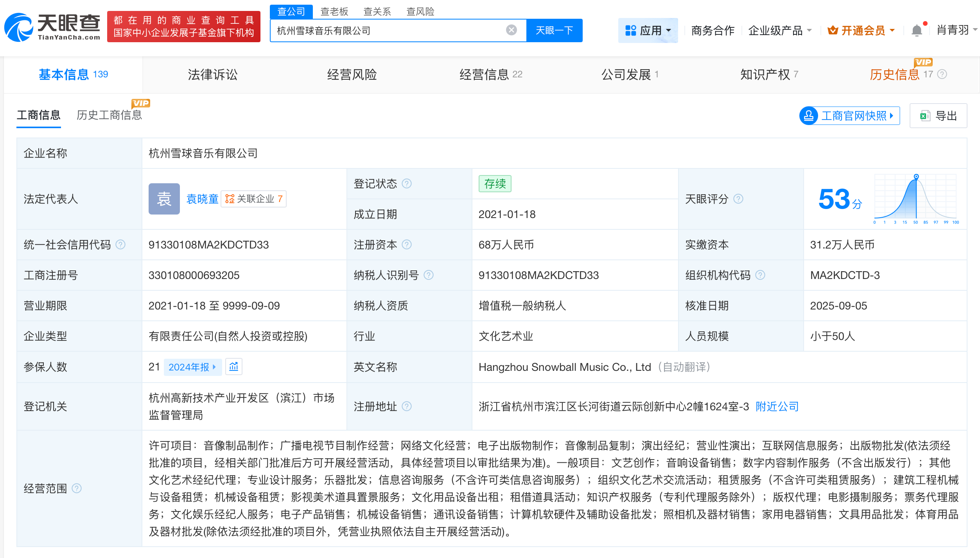Click the snapshot icon on 工商官网快照

809,116
